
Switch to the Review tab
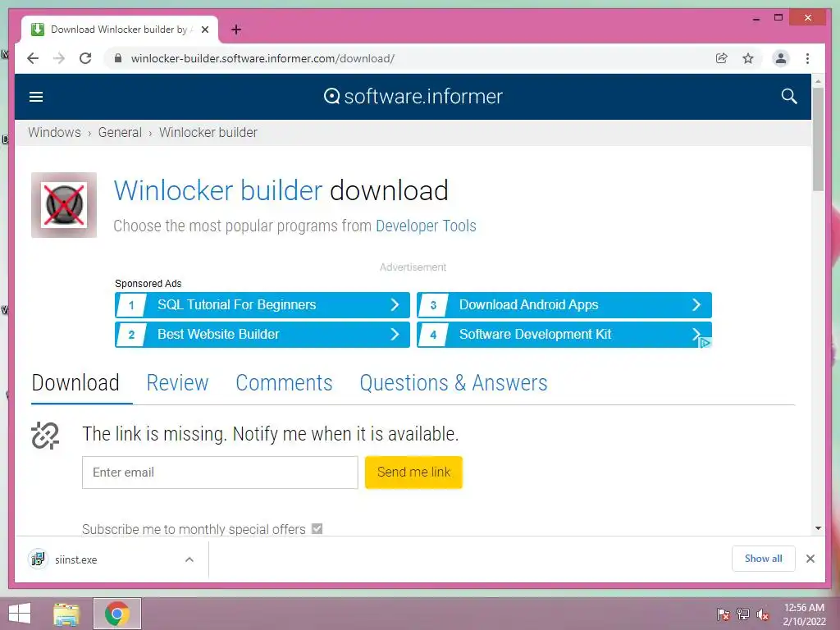pos(177,383)
